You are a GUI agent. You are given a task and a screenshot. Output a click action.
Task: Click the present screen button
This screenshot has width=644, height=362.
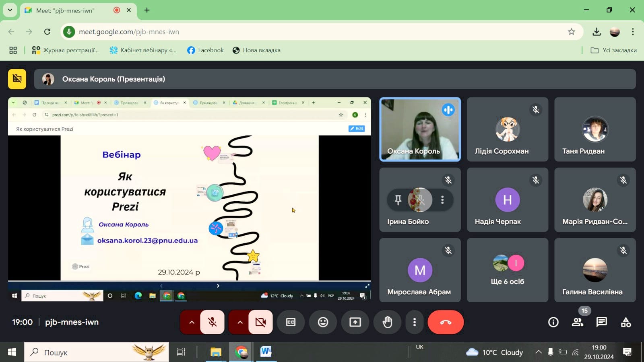click(355, 322)
